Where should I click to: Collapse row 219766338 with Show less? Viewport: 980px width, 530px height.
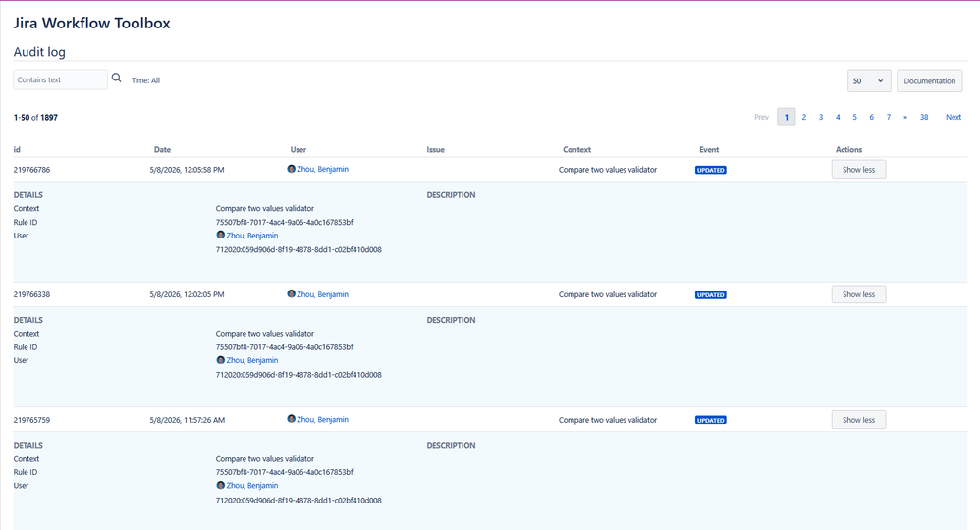(858, 294)
